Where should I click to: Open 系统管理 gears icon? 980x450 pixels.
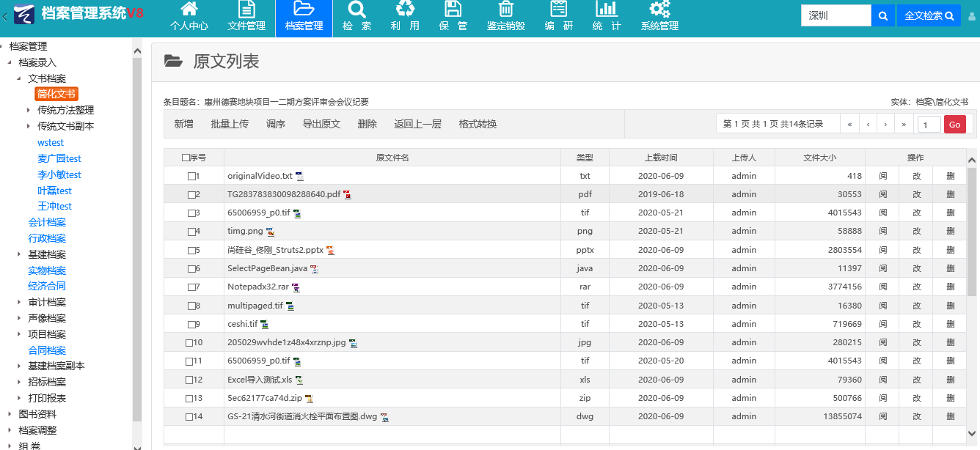click(x=659, y=10)
